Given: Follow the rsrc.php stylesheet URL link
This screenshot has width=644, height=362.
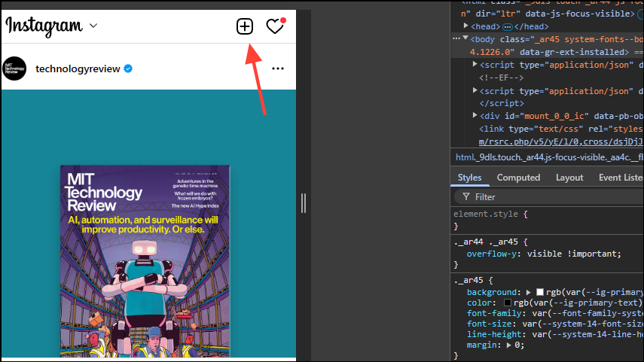Looking at the screenshot, I should point(561,141).
